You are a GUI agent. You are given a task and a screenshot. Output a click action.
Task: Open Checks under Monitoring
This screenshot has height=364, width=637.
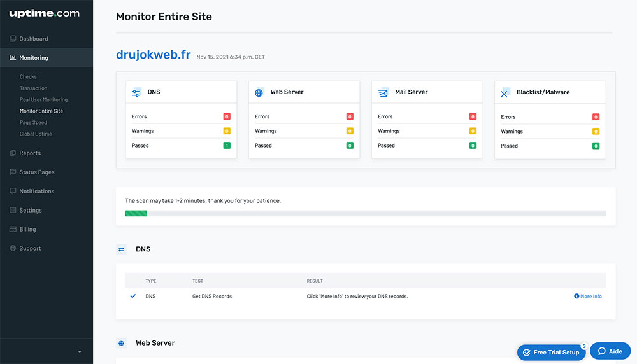click(28, 77)
